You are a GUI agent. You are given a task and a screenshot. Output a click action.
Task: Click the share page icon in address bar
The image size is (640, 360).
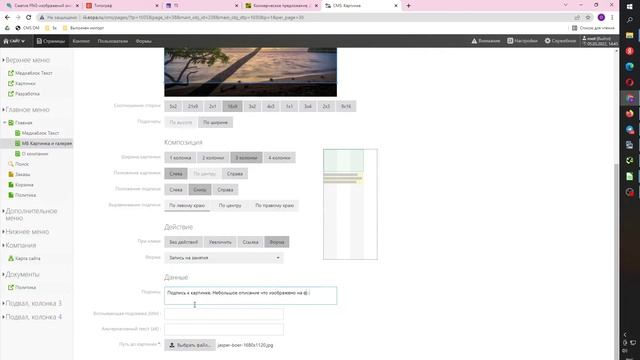[x=577, y=18]
